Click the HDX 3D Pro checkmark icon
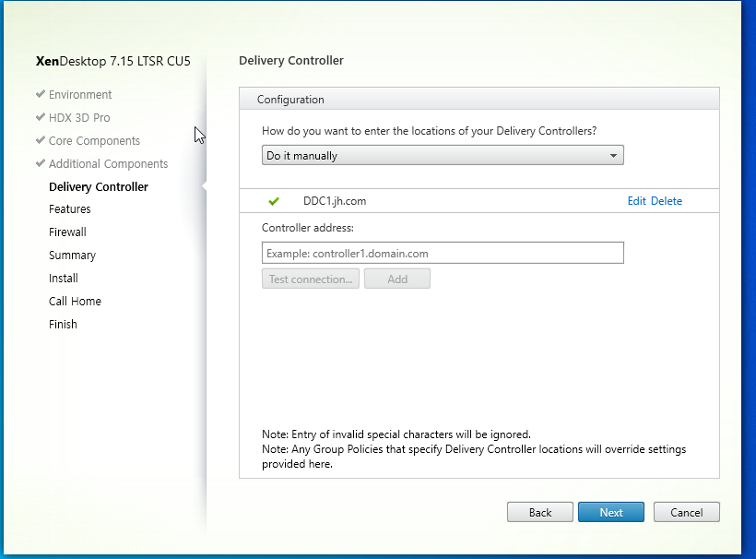Image resolution: width=756 pixels, height=559 pixels. point(41,117)
